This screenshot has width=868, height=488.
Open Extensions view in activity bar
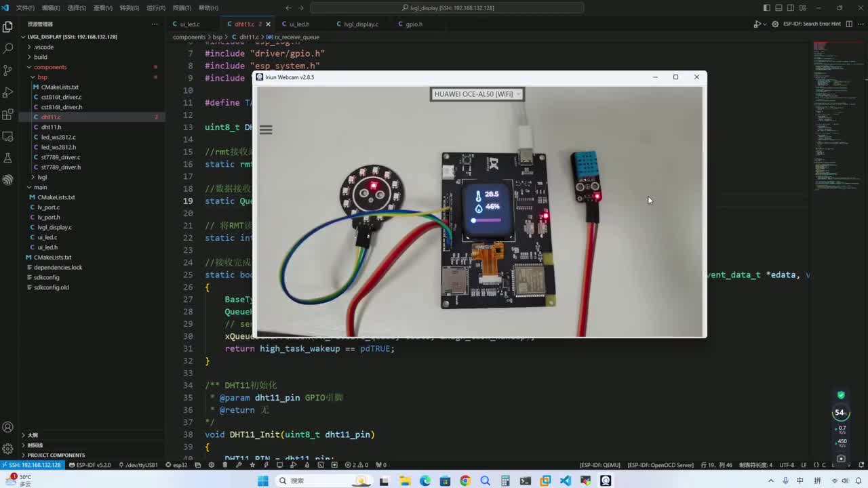point(8,114)
